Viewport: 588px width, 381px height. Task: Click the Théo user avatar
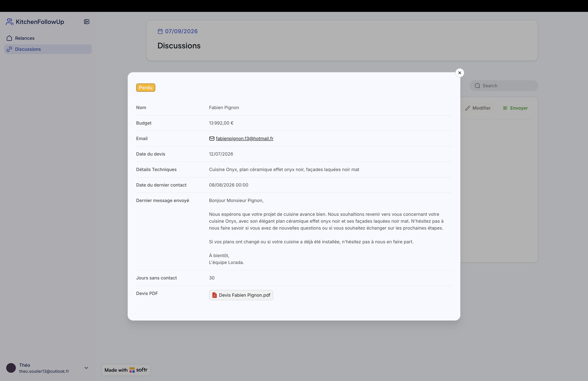pyautogui.click(x=11, y=368)
